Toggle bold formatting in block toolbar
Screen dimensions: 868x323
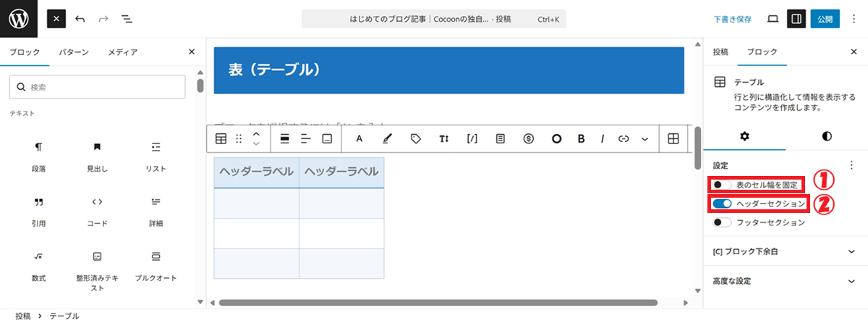(580, 139)
